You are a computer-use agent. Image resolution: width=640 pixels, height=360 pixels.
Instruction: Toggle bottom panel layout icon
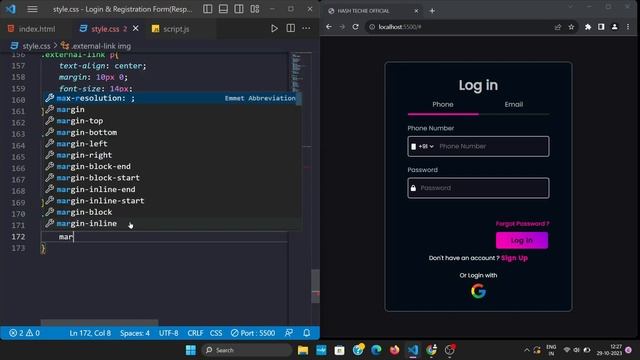[x=223, y=9]
